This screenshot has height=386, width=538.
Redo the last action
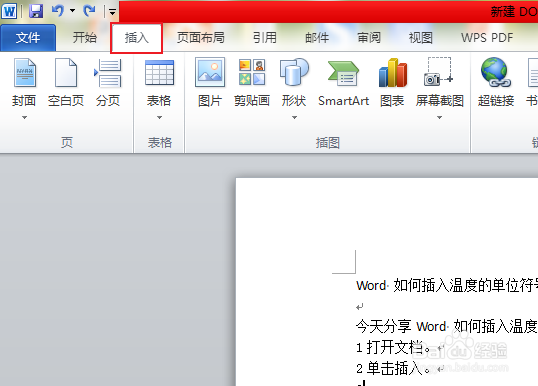(89, 11)
